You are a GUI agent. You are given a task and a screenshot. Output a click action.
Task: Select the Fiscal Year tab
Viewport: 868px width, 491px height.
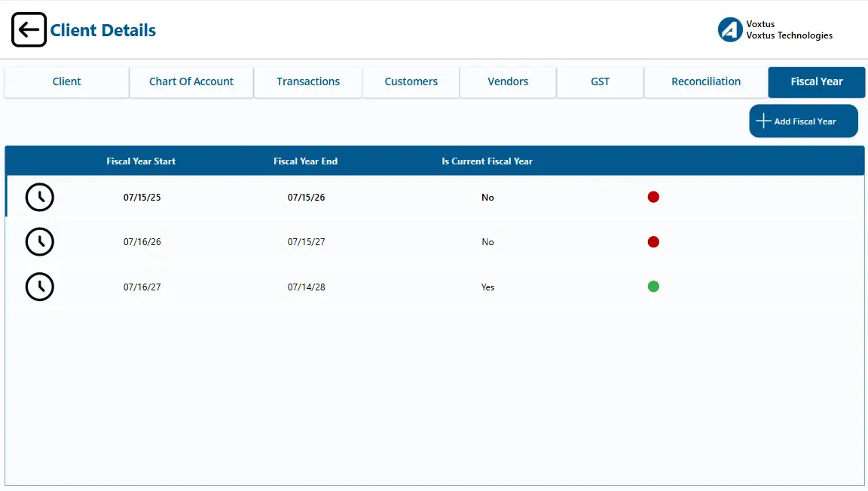click(x=817, y=82)
